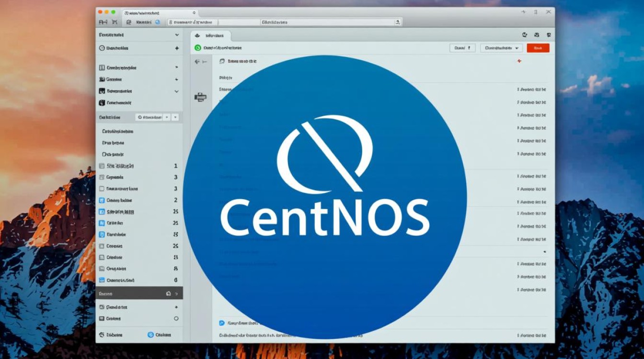Go back using the arrow above the printer icon

[x=197, y=62]
